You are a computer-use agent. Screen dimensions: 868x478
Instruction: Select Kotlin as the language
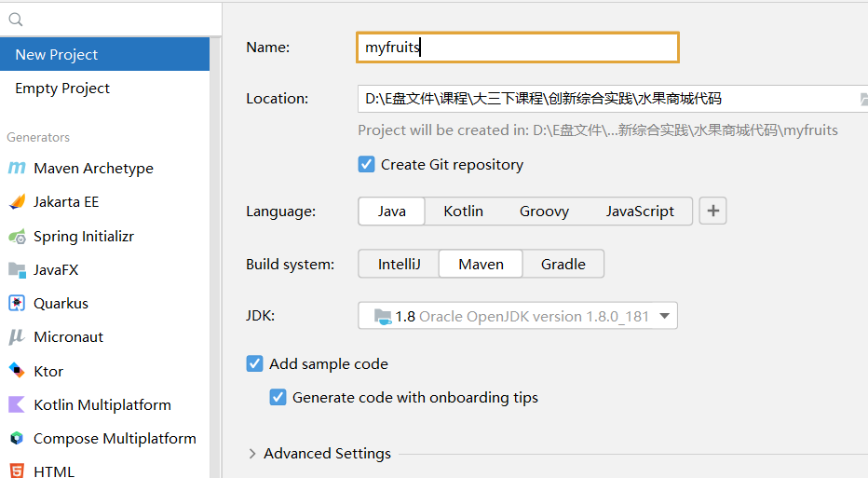click(x=464, y=211)
